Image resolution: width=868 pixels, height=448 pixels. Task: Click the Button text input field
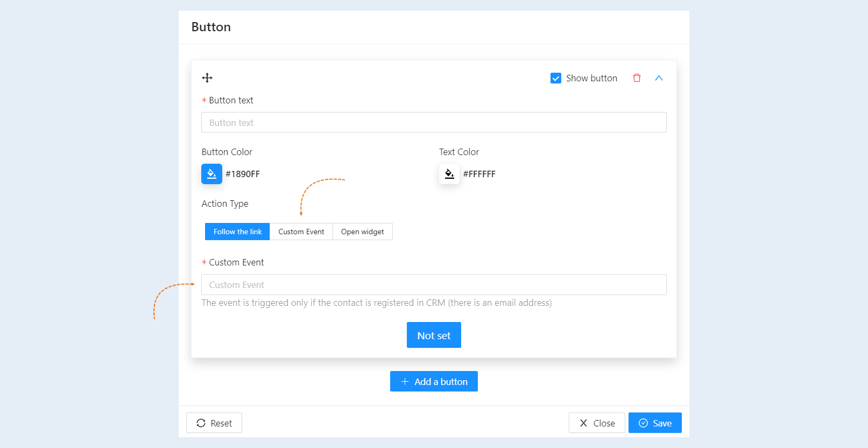point(434,122)
